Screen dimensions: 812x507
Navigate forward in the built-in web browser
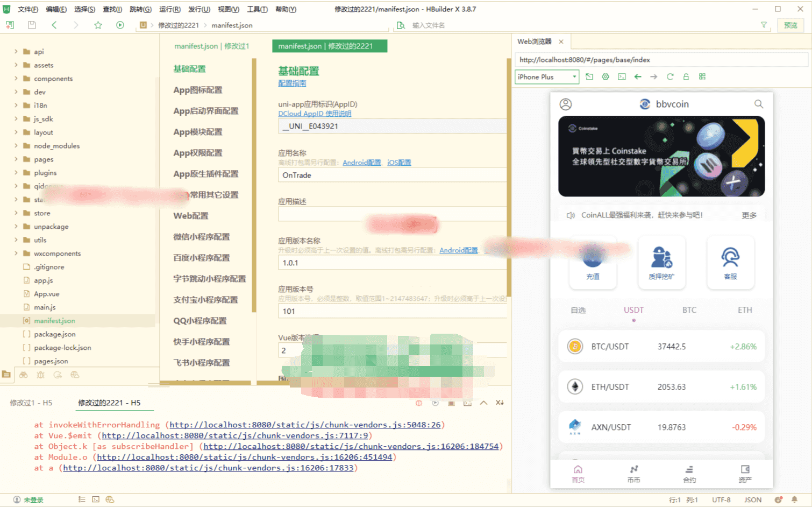coord(654,77)
